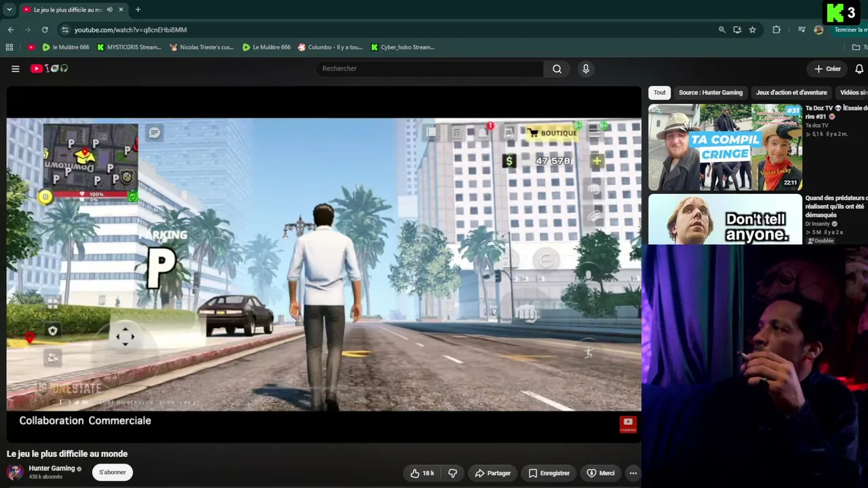Viewport: 868px width, 488px height.
Task: Open media controls icon in browser toolbar
Action: click(x=802, y=30)
